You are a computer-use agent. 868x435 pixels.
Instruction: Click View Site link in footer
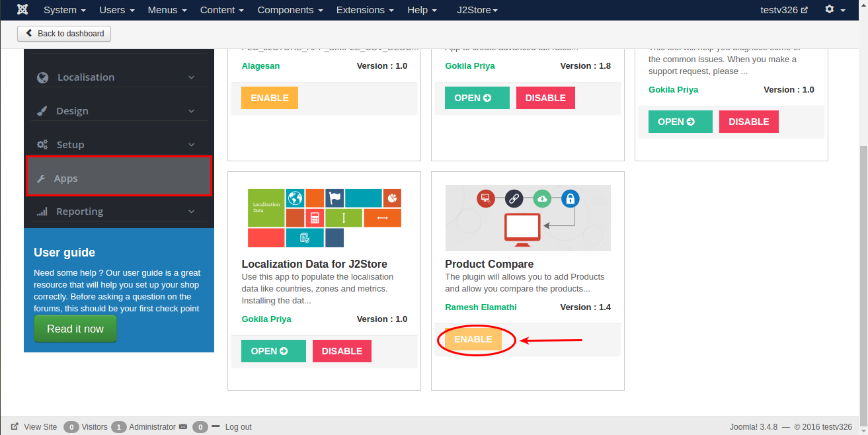40,427
